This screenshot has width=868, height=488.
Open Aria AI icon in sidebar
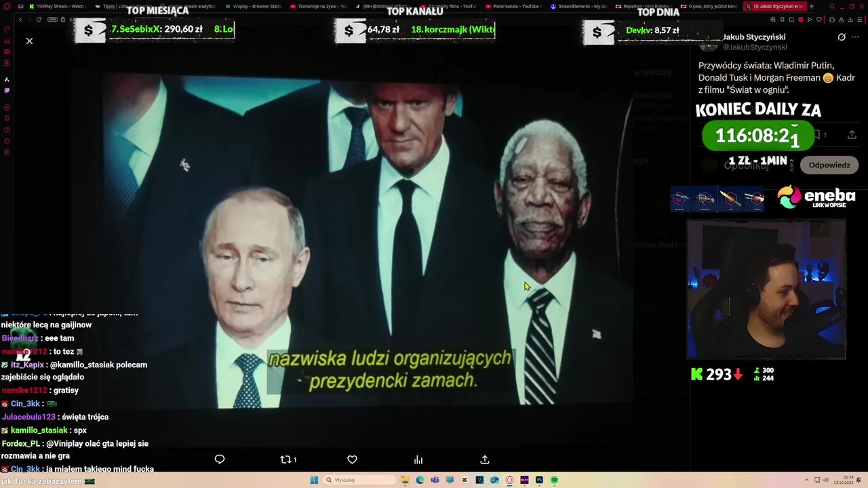pos(7,79)
